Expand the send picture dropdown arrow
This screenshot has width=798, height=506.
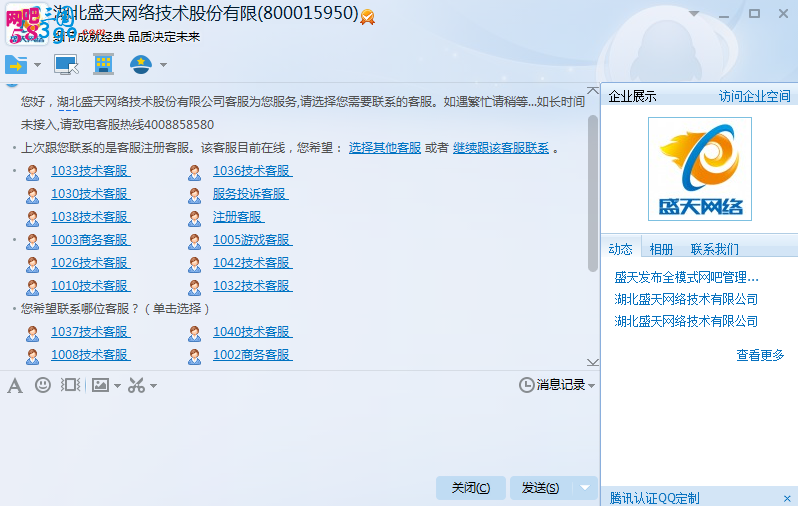click(x=117, y=386)
